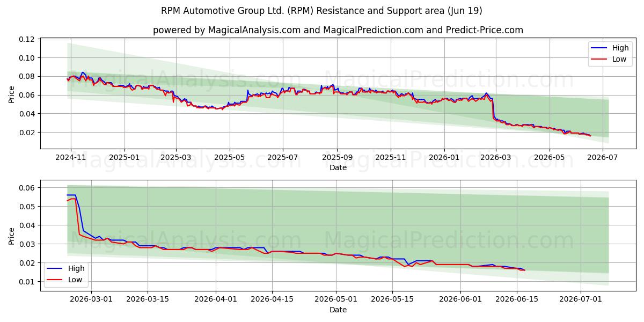The height and width of the screenshot is (322, 644).
Task: Click the 0.01 price tick on the bottom chart
Action: (26, 282)
